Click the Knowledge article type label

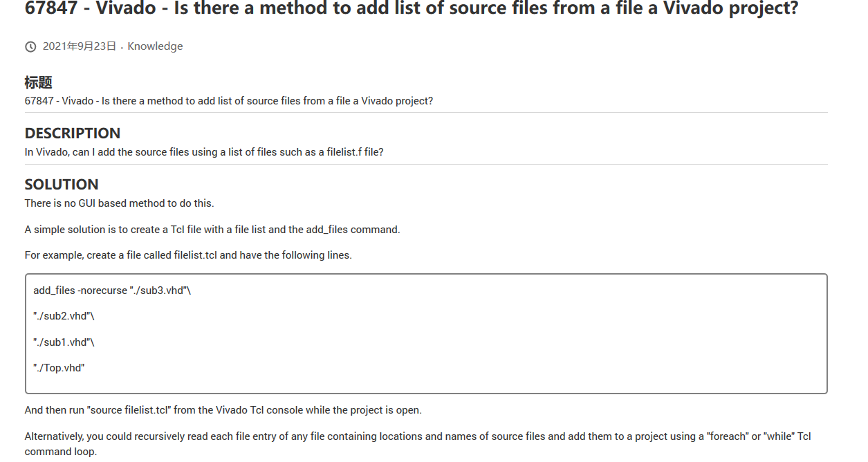[155, 46]
